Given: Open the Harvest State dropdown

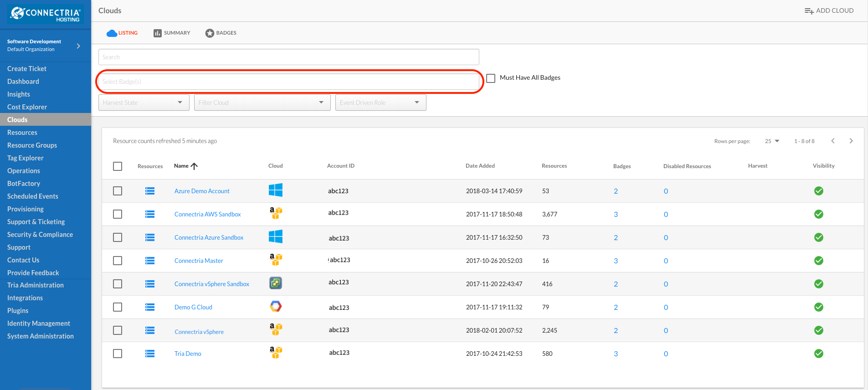Looking at the screenshot, I should [144, 103].
